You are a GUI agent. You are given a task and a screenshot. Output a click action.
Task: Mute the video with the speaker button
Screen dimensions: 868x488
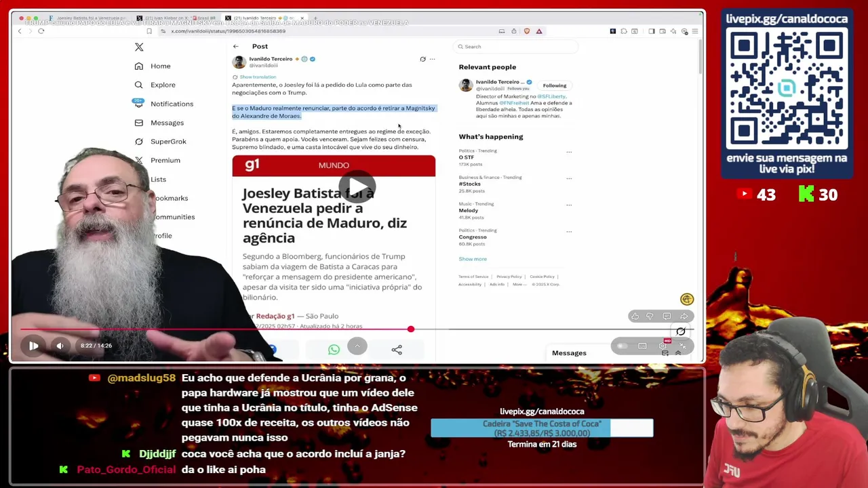point(60,346)
